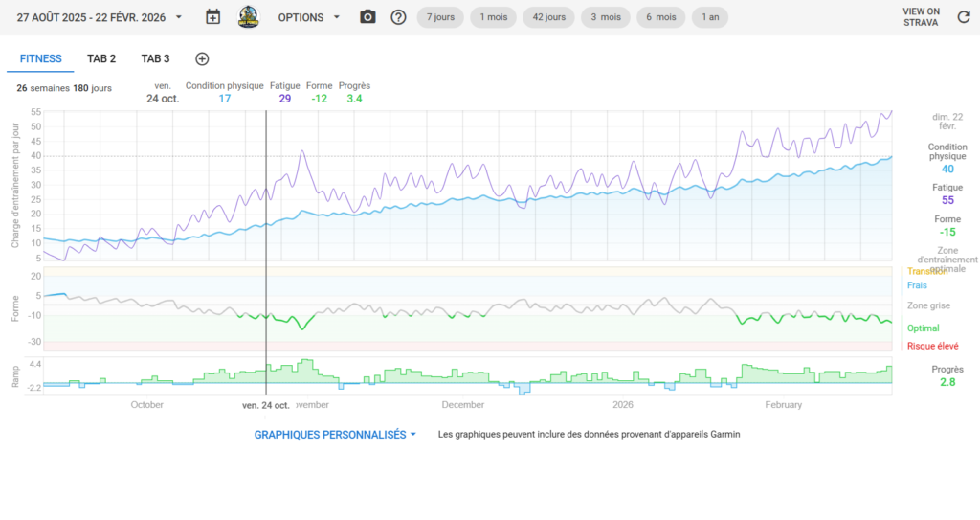The image size is (980, 520).
Task: Take a screenshot with the camera icon
Action: pyautogui.click(x=367, y=17)
